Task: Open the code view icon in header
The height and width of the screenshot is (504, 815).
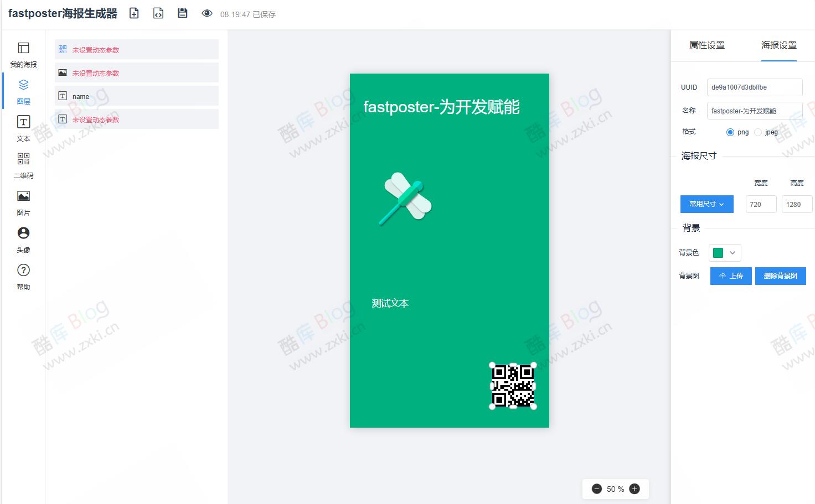Action: coord(158,13)
